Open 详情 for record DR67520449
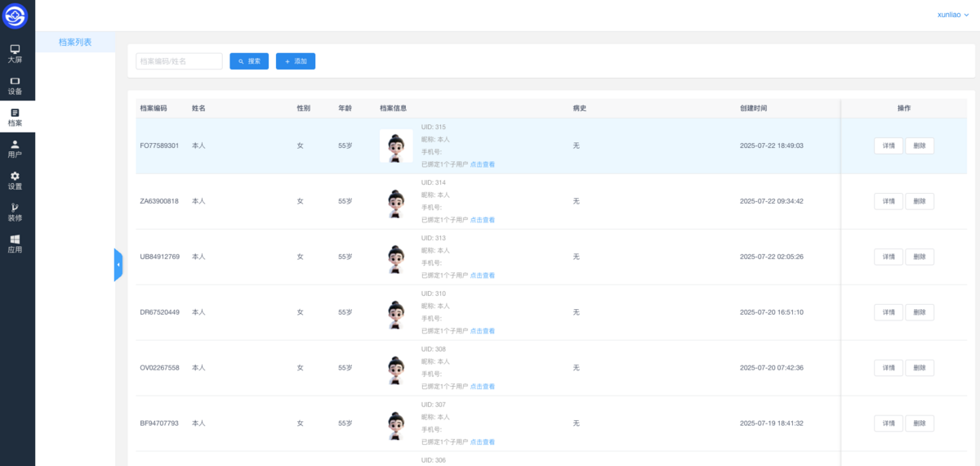 [x=889, y=312]
